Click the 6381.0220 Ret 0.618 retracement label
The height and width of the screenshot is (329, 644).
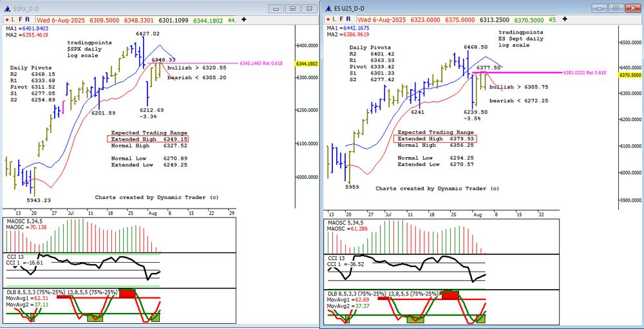click(x=585, y=73)
